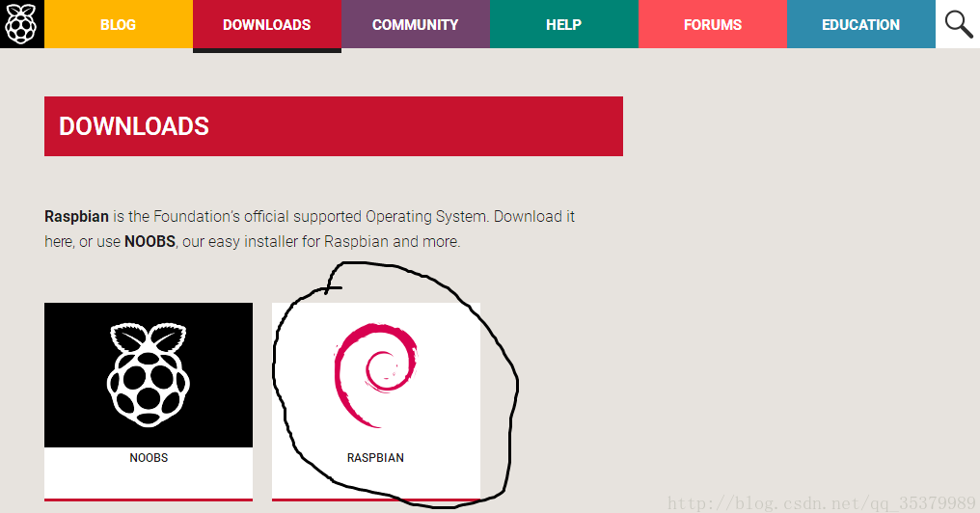Image resolution: width=980 pixels, height=513 pixels.
Task: Switch to the Education tab
Action: [860, 24]
